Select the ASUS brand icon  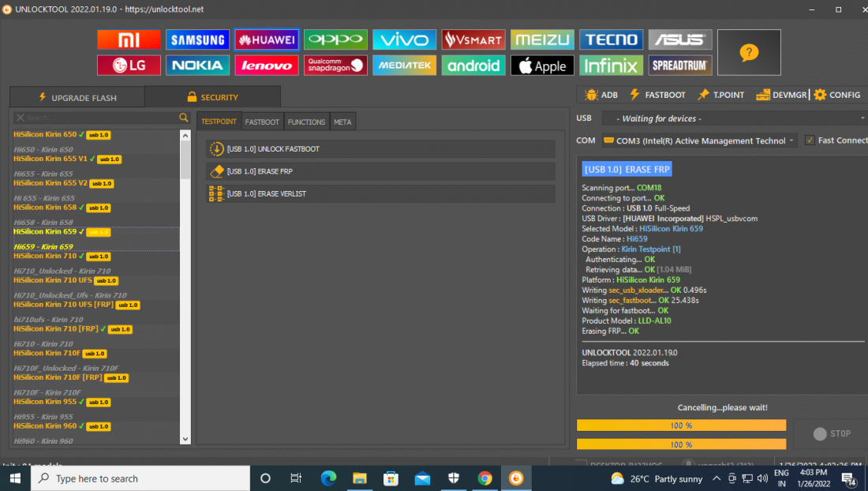point(680,39)
